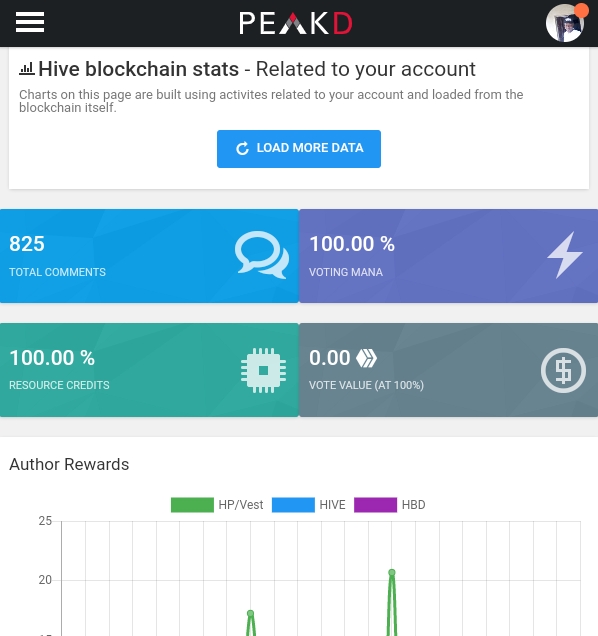This screenshot has width=598, height=636.
Task: Click the Load More Data button
Action: [x=299, y=149]
